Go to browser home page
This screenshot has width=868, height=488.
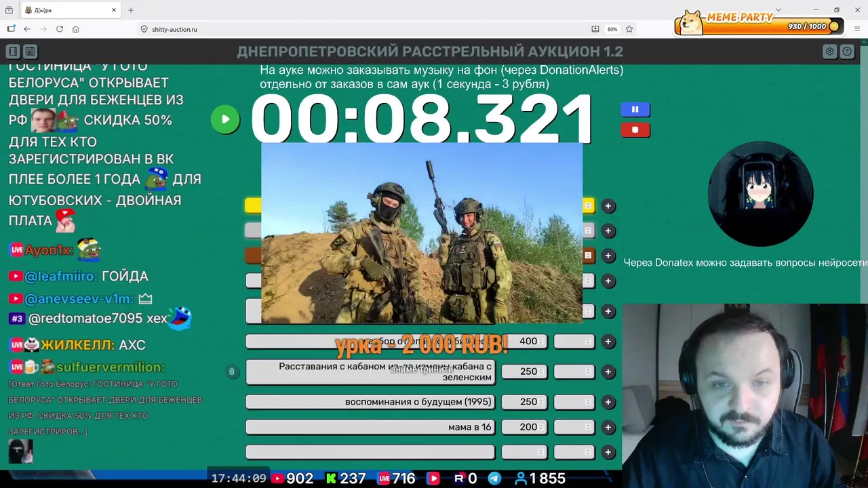pyautogui.click(x=76, y=29)
